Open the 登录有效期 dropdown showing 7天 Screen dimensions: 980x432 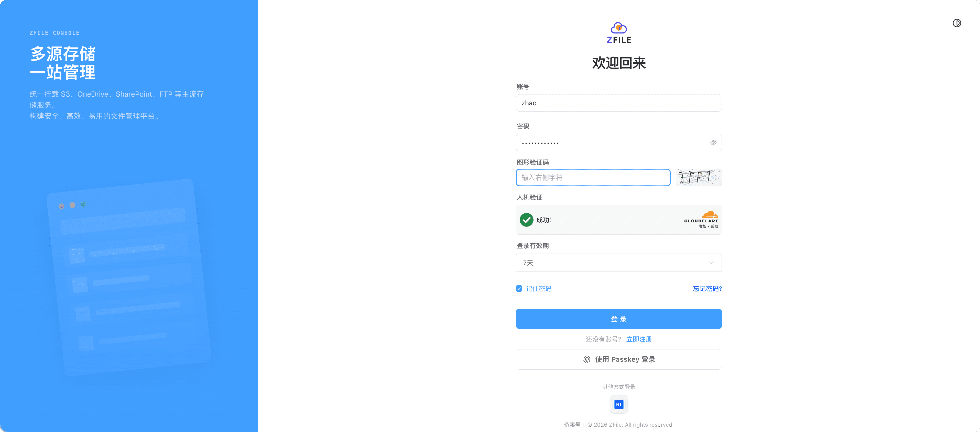[619, 263]
